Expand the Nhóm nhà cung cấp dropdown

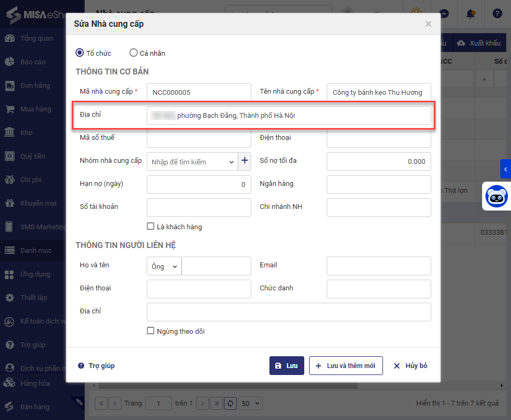(x=231, y=162)
